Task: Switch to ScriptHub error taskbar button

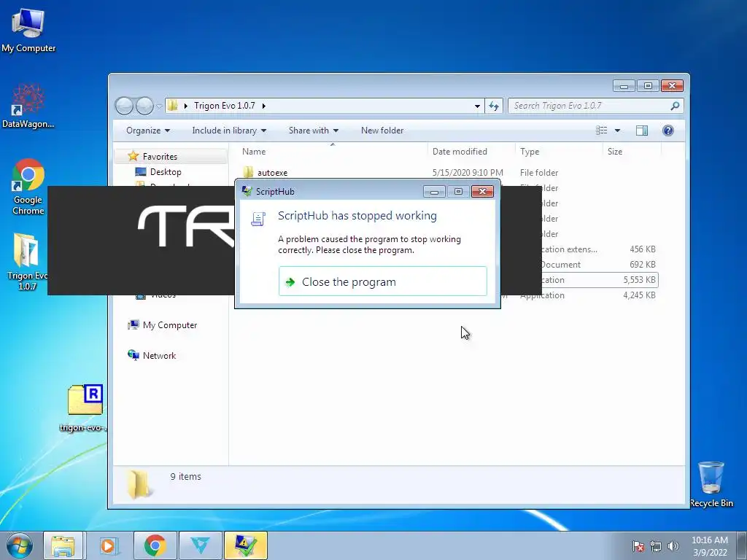Action: tap(245, 545)
